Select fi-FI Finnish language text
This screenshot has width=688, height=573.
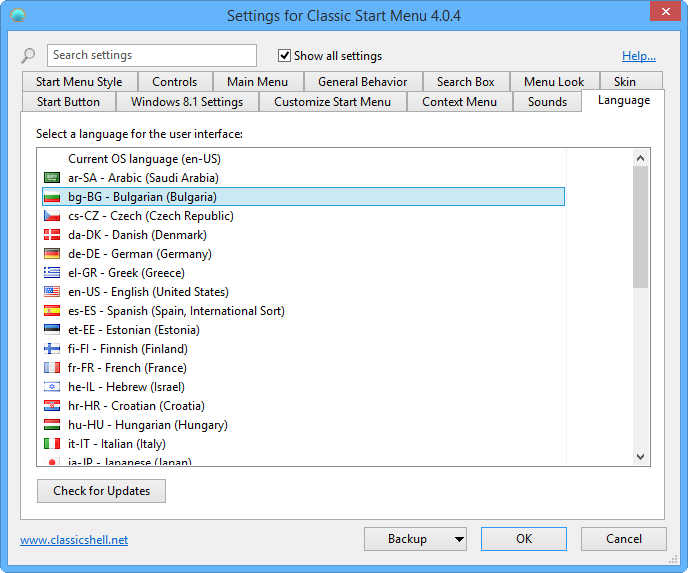(x=128, y=349)
